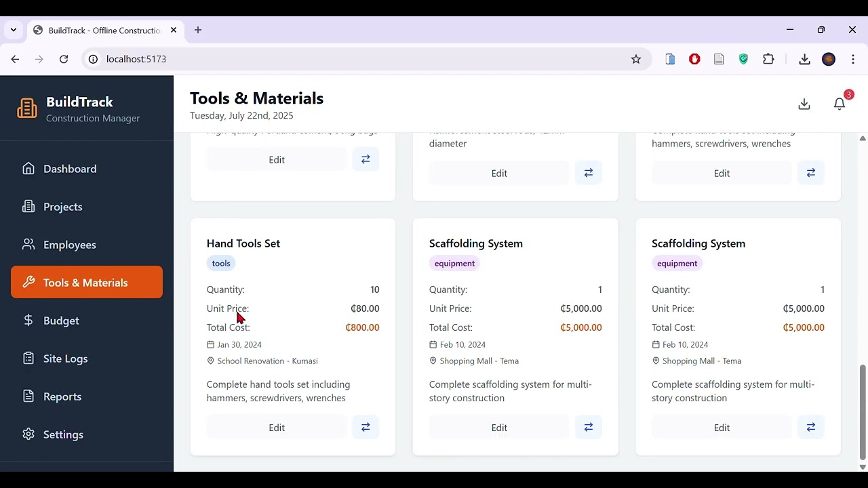
Task: Click the Tools & Materials wrench icon
Action: [28, 283]
